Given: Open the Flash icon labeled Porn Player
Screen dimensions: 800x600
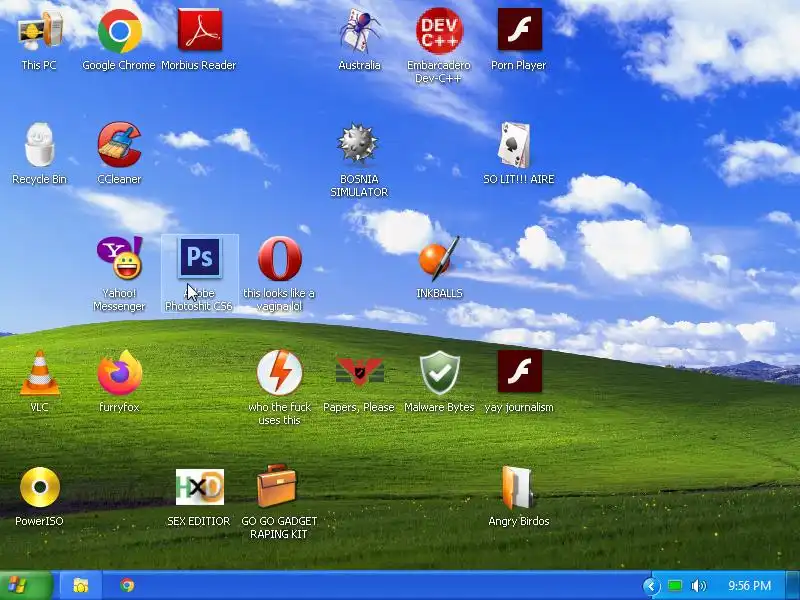Looking at the screenshot, I should point(519,30).
